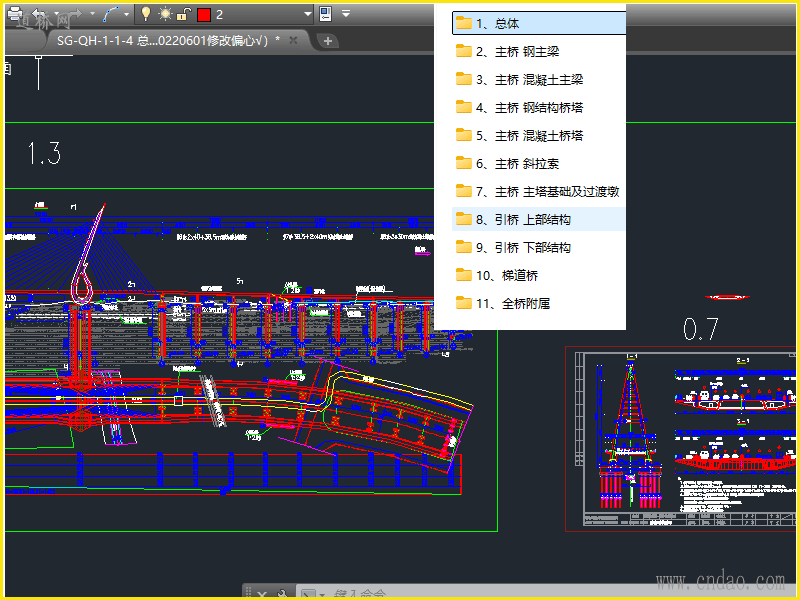Click the red layer color swatch
800x600 pixels.
204,15
